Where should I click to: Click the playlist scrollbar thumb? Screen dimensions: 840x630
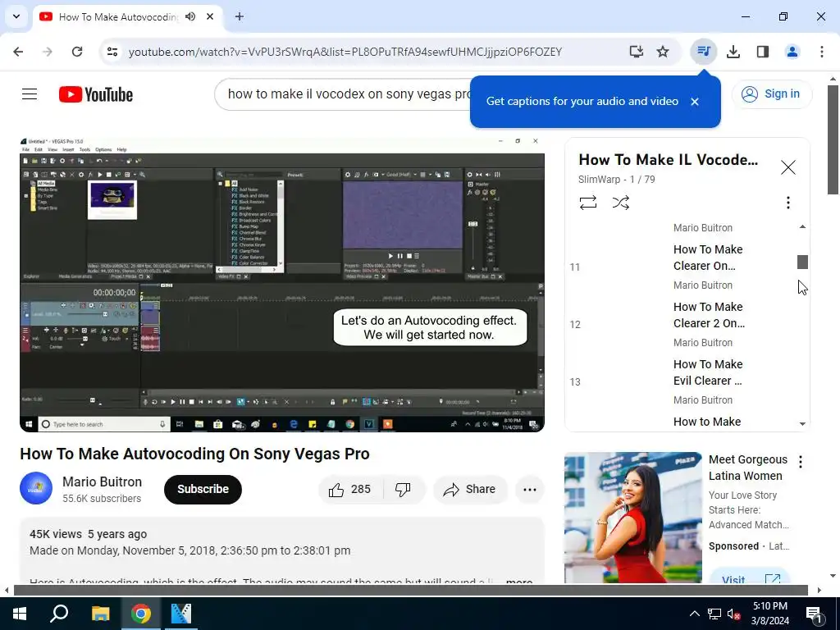click(x=802, y=262)
